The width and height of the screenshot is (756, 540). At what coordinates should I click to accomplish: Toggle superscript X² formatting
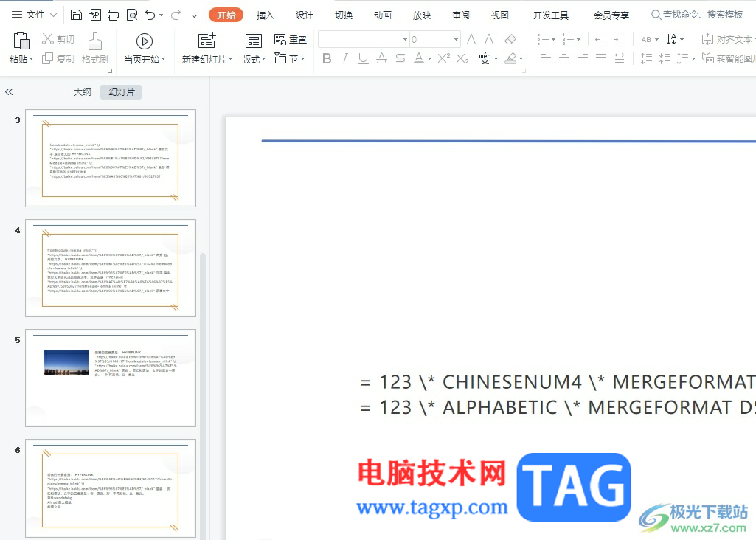coord(443,59)
